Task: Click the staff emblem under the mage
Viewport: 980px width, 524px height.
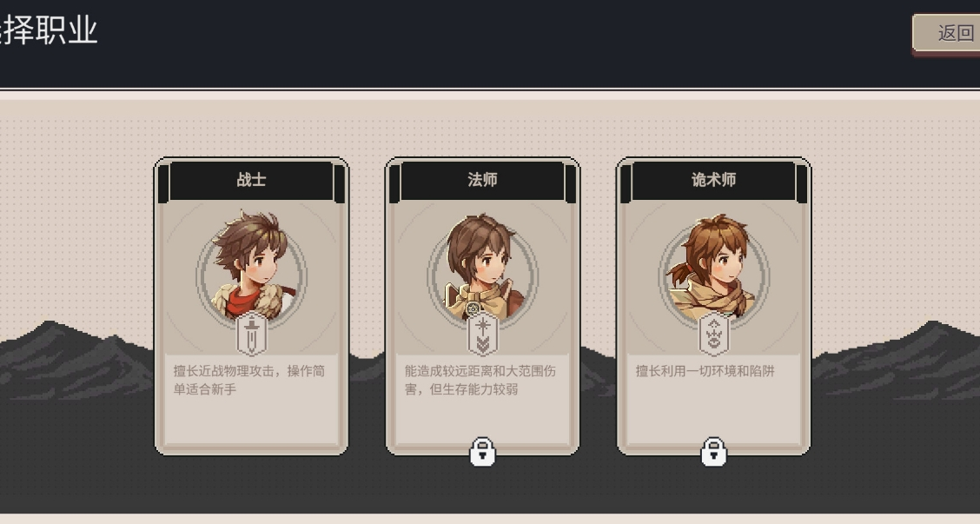Action: coord(482,335)
